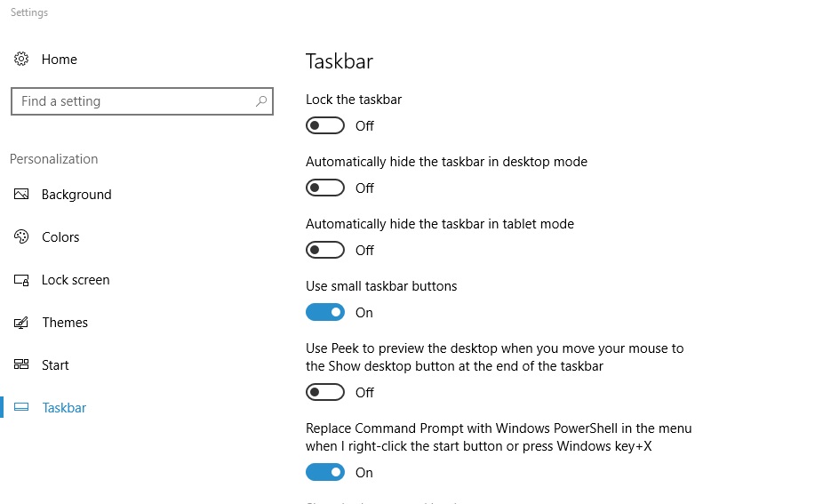Click the Home gear icon

21,59
